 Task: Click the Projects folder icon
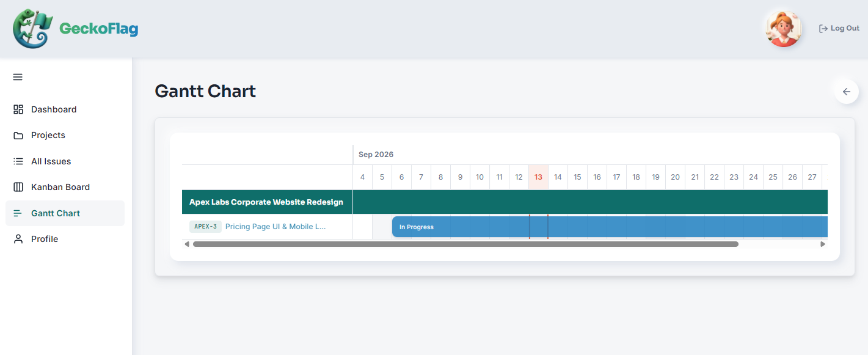coord(18,135)
